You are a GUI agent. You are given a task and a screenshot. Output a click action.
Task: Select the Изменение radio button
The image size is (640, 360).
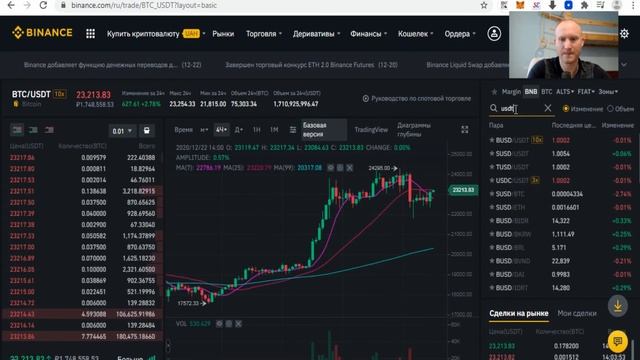click(x=566, y=109)
